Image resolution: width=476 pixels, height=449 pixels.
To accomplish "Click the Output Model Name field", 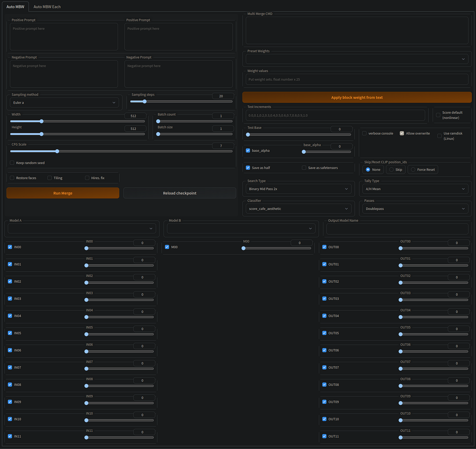I will (397, 229).
